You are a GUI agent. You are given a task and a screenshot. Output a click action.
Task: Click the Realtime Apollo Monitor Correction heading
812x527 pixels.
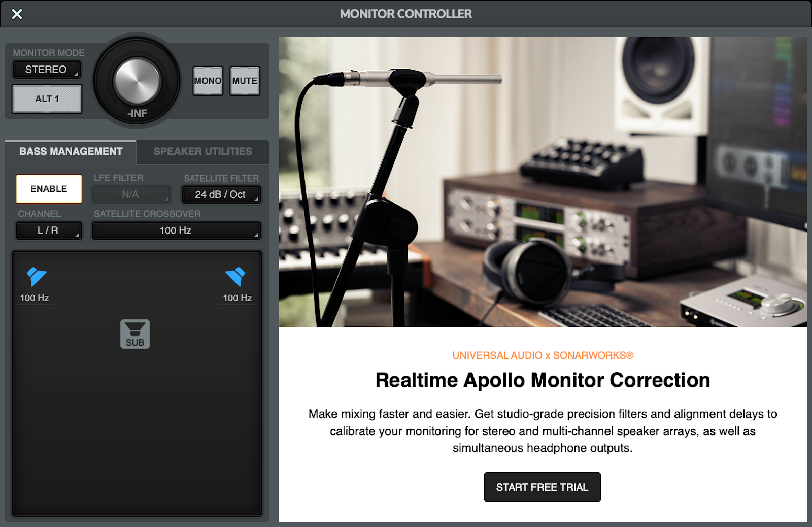pyautogui.click(x=543, y=380)
